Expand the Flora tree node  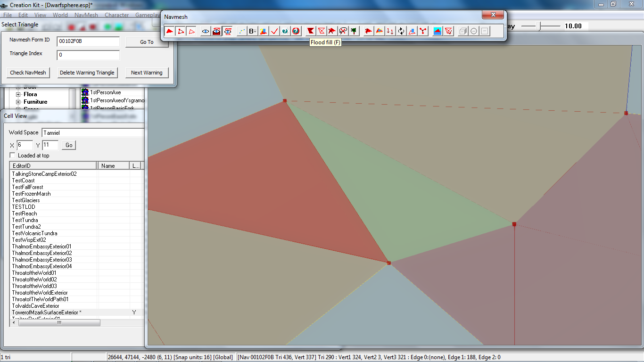[x=18, y=95]
